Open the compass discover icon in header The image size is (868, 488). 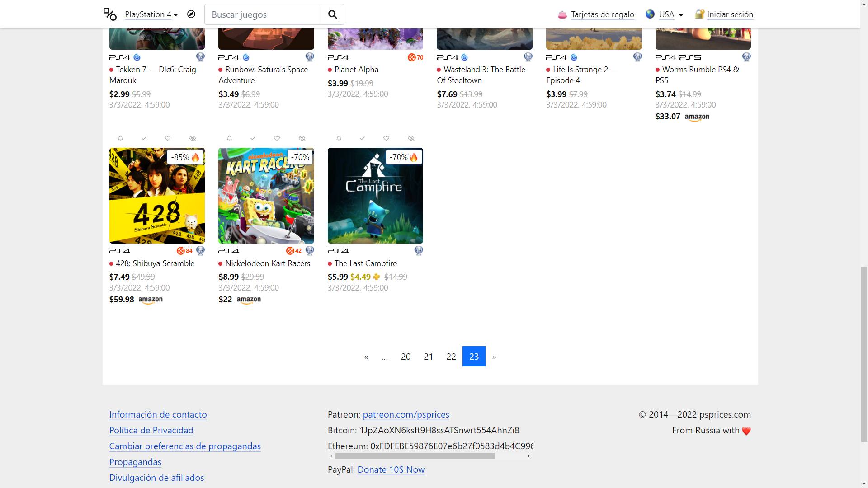191,14
